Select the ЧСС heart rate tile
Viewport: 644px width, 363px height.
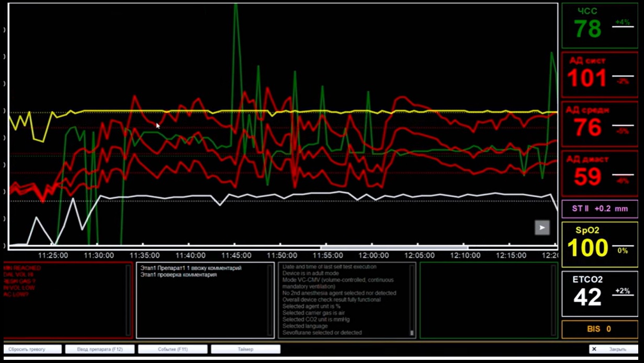pyautogui.click(x=600, y=26)
